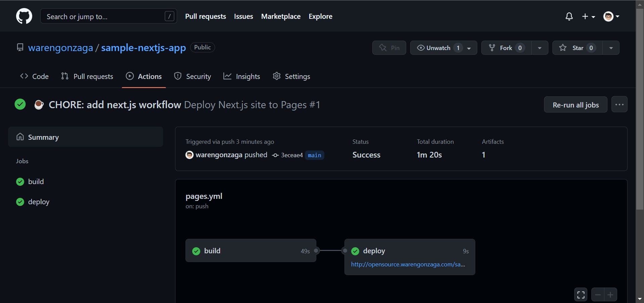The image size is (644, 303).
Task: Fork the repository
Action: tap(506, 48)
